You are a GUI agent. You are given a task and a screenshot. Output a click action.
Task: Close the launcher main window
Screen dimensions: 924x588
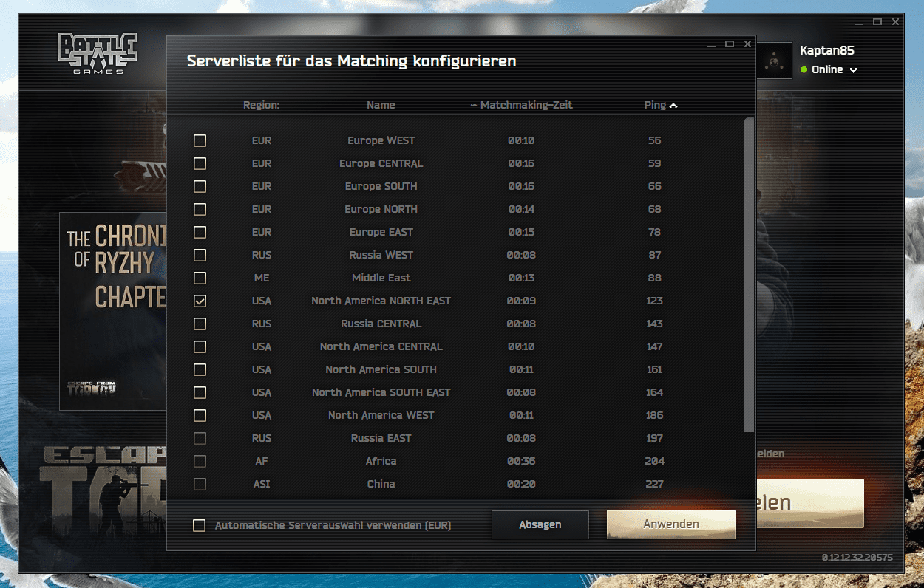click(895, 22)
